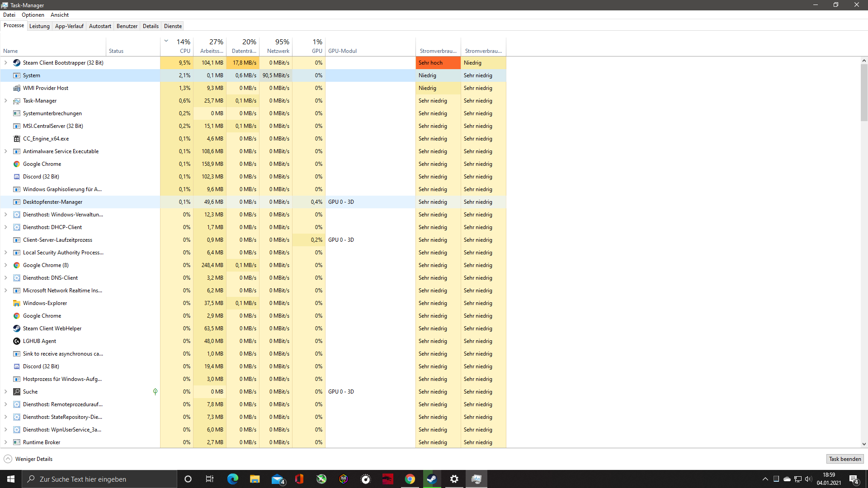868x488 pixels.
Task: Open the OneDrive cloud icon in the tray
Action: point(787,479)
